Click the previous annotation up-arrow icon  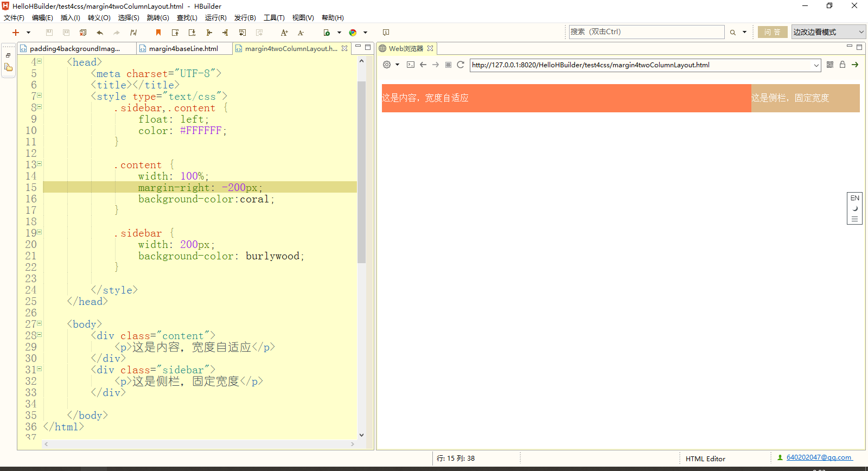tap(175, 33)
